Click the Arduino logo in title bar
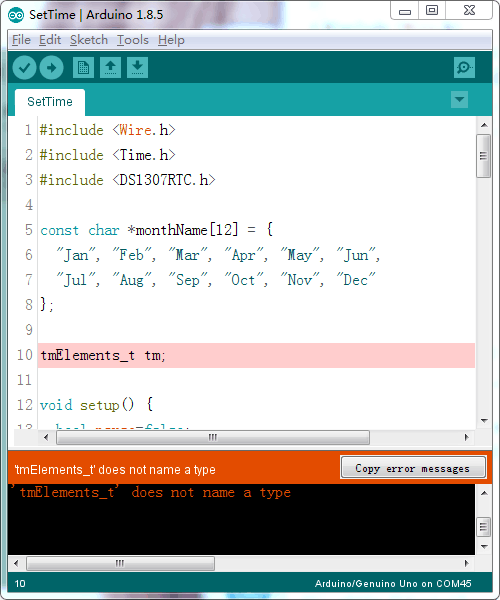The width and height of the screenshot is (500, 600). click(16, 15)
